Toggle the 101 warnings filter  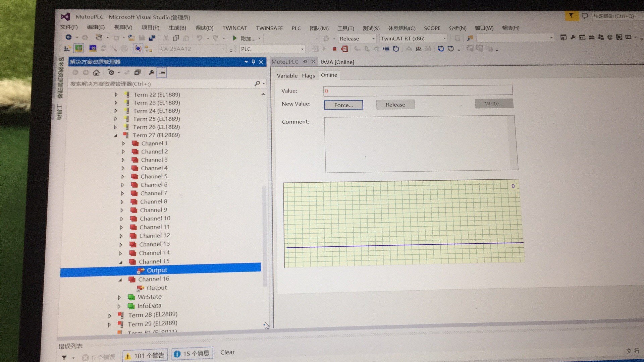[145, 356]
